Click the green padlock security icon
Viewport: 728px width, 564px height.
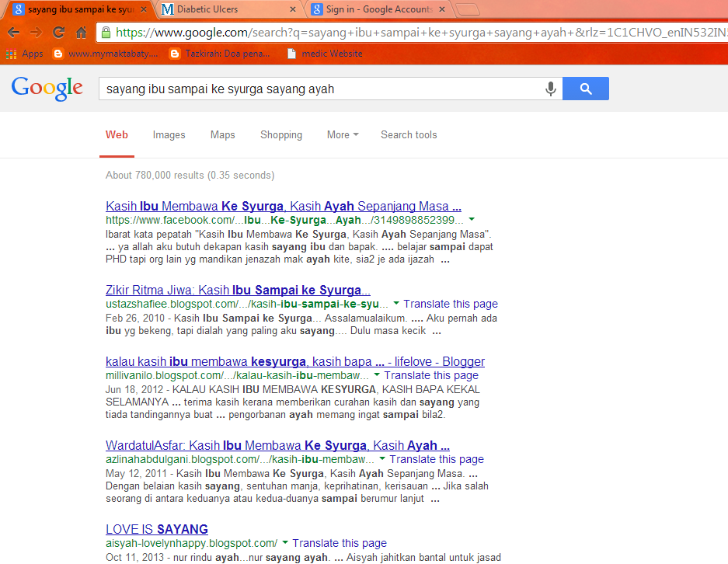[106, 33]
